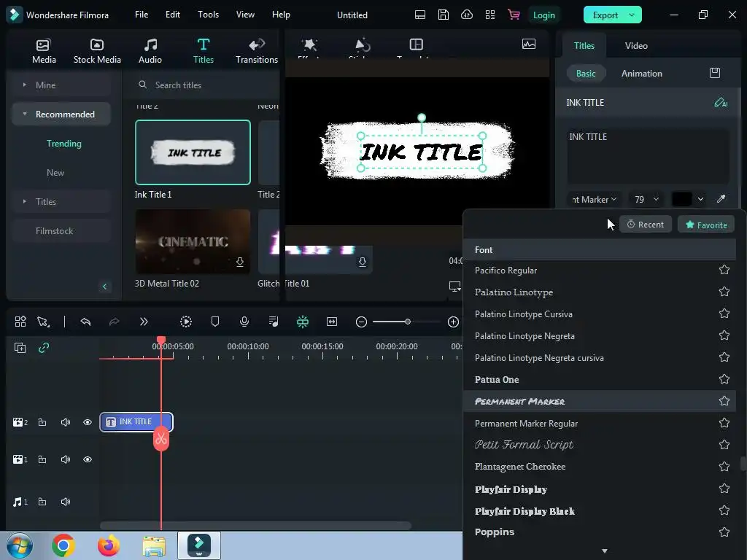
Task: Open the Transitions tab
Action: click(256, 51)
